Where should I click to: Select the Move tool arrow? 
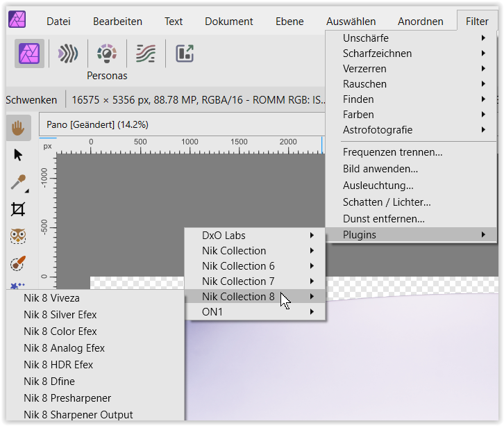(18, 155)
